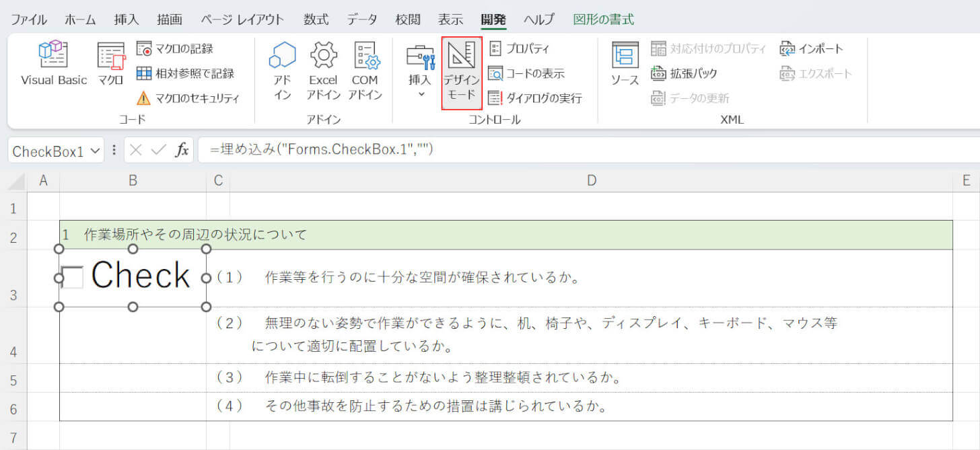Open the Visual Basic editor
The width and height of the screenshot is (980, 450).
[53, 64]
